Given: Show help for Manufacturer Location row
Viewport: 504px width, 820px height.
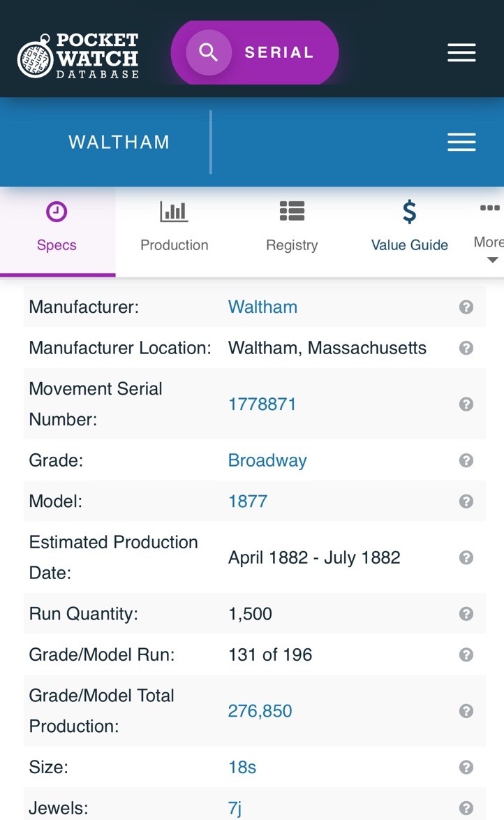Looking at the screenshot, I should pos(466,348).
